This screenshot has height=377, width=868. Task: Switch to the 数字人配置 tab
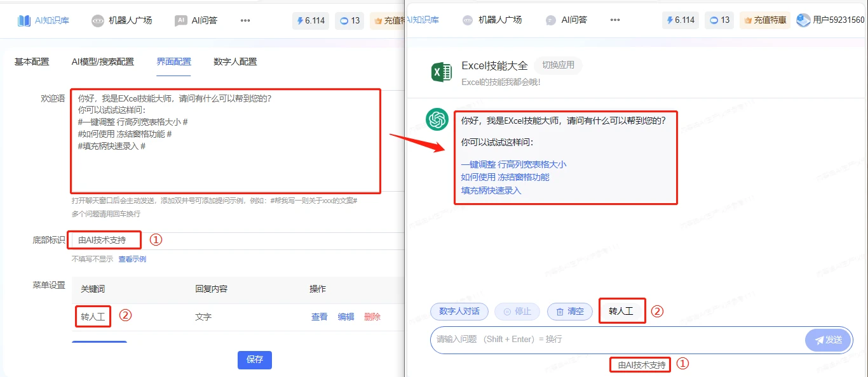click(x=236, y=62)
